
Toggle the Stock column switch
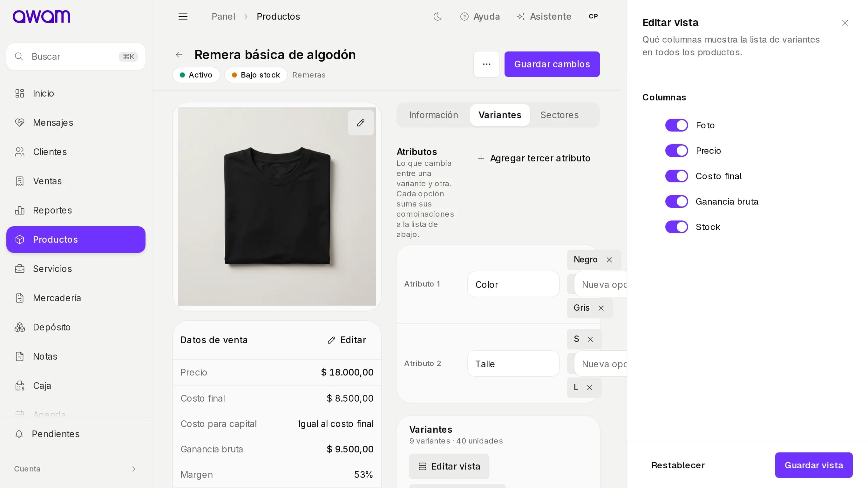[x=676, y=227]
